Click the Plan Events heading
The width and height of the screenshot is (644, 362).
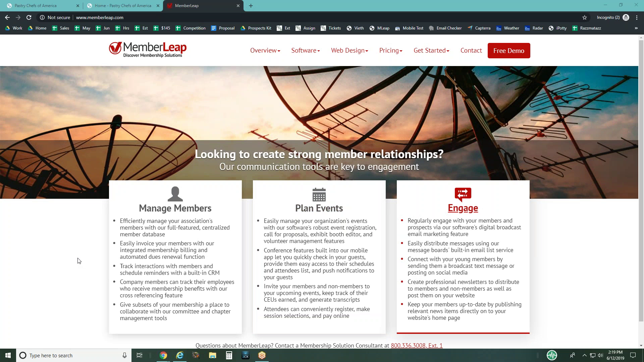tap(319, 208)
